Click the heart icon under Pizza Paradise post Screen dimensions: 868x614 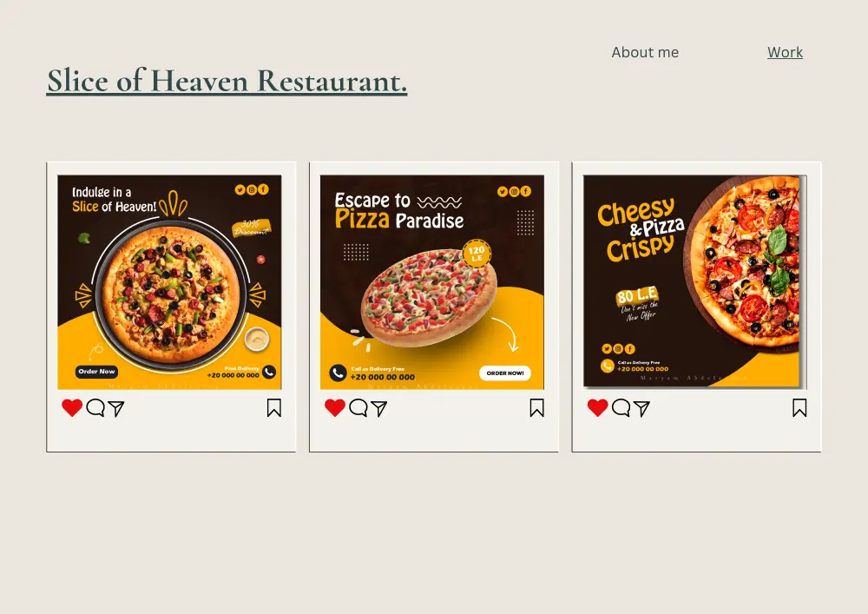point(335,407)
